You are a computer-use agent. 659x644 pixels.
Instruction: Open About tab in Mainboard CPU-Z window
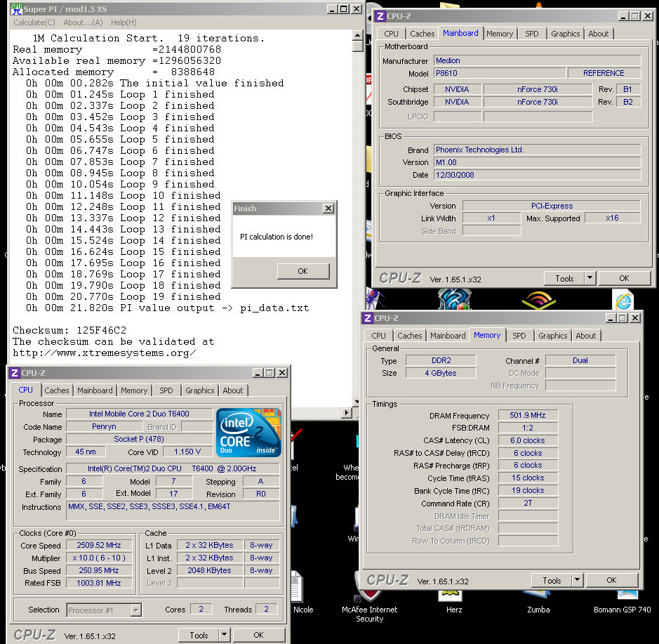point(598,34)
